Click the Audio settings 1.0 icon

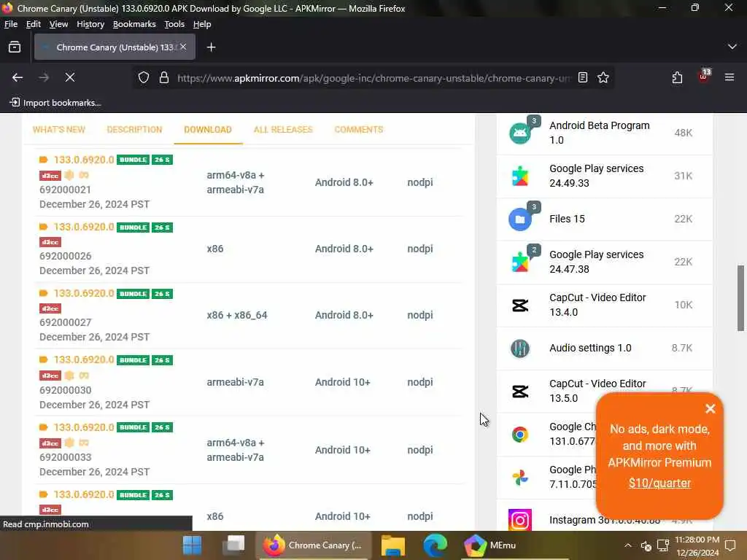(519, 348)
